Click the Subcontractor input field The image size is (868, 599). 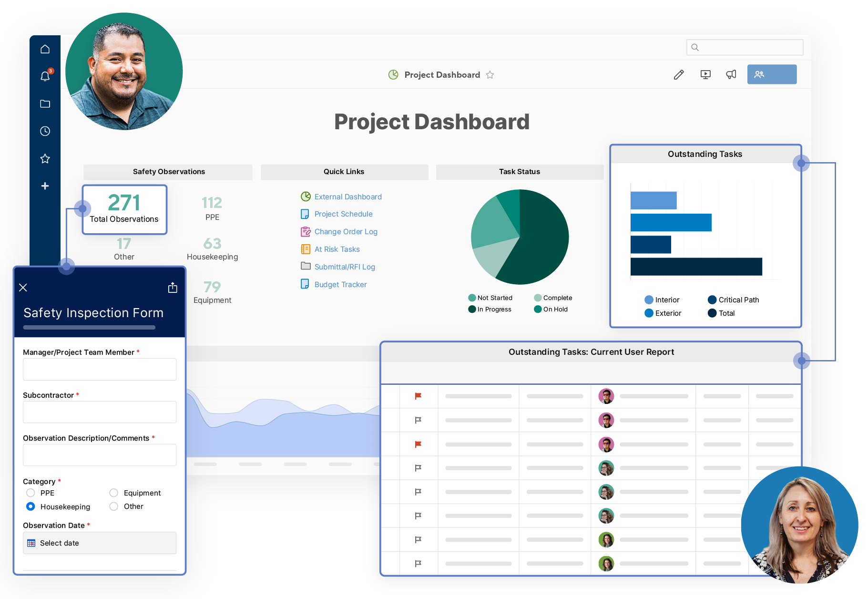pyautogui.click(x=100, y=412)
